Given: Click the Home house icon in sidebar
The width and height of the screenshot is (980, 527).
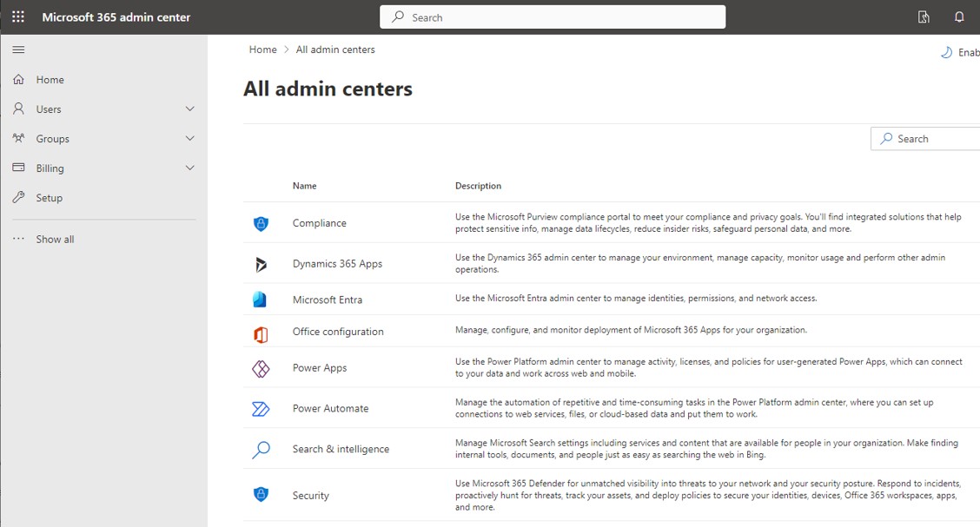Looking at the screenshot, I should pos(19,79).
